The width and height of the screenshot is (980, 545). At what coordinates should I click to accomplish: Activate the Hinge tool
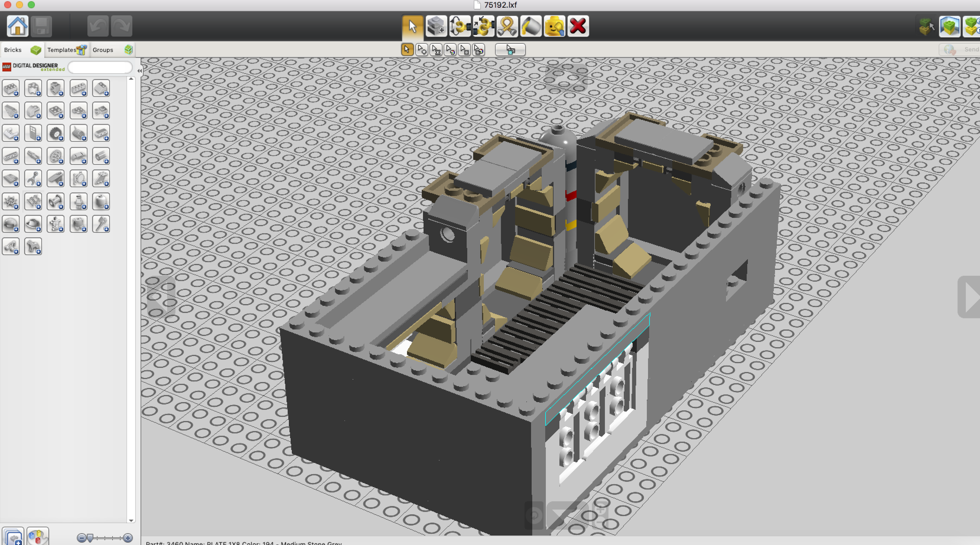pyautogui.click(x=460, y=26)
